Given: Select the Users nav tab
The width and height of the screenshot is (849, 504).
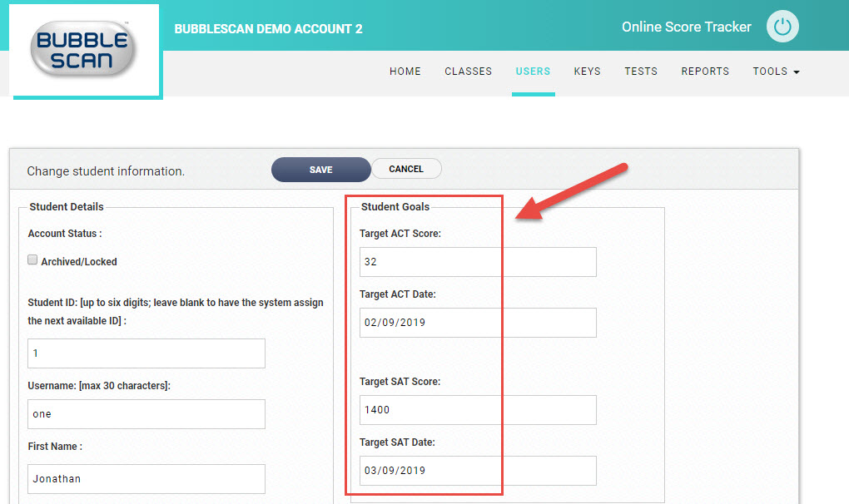Looking at the screenshot, I should tap(533, 72).
